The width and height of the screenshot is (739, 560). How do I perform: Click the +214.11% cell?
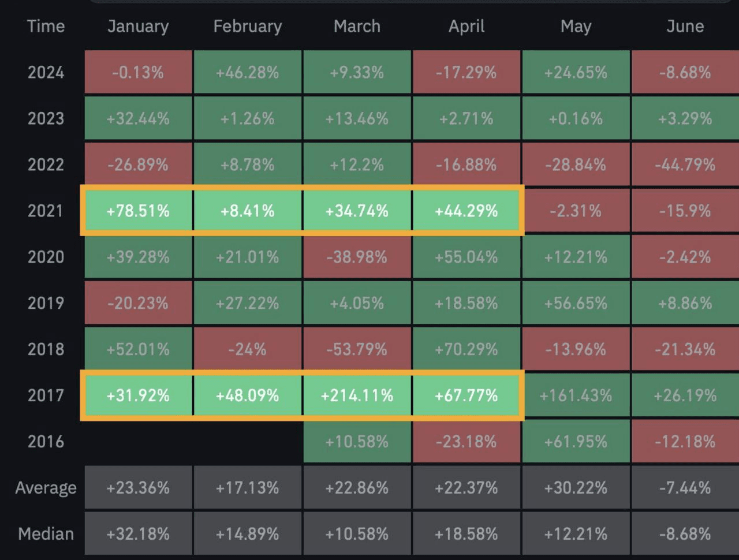click(x=357, y=395)
